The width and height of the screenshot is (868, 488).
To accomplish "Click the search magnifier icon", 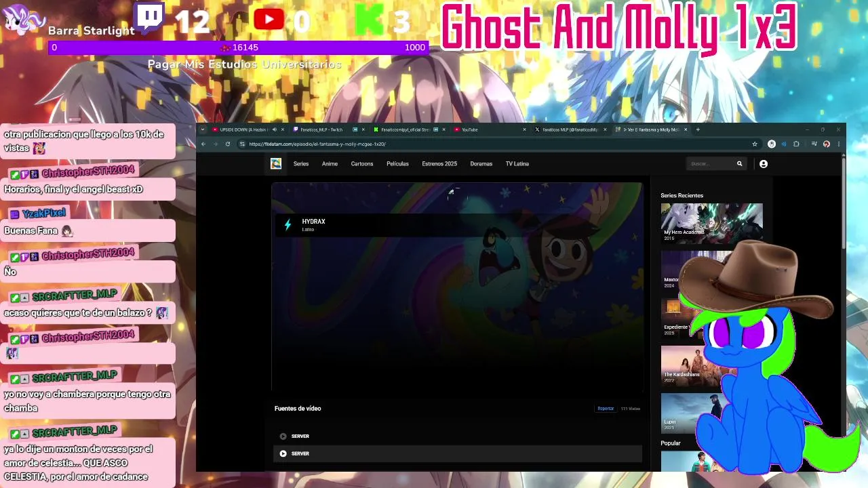I will tap(739, 163).
